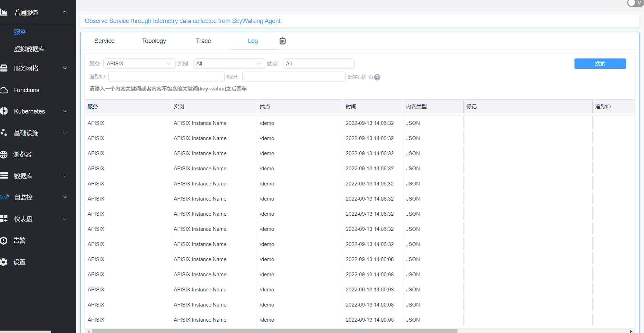Screen dimensions: 644x333
Task: Click the scrollbar right arrow under table
Action: [631, 331]
